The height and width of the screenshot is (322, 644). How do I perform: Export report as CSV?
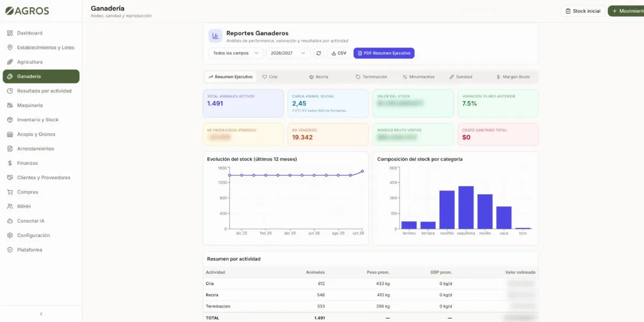[339, 53]
